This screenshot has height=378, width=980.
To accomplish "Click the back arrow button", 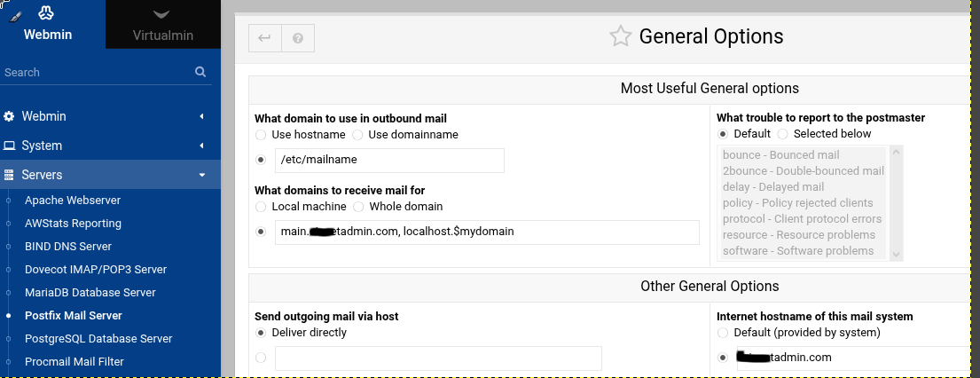I will [265, 38].
